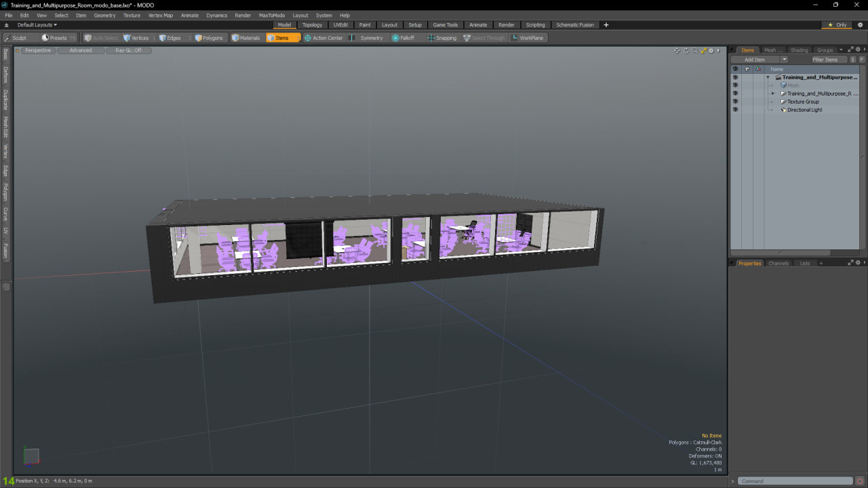The height and width of the screenshot is (488, 868).
Task: Click the Add Item button
Action: [755, 60]
